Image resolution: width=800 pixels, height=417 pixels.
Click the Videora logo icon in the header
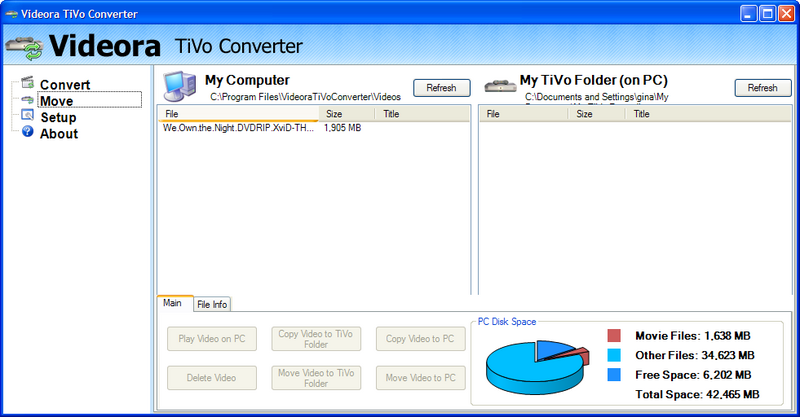tap(24, 47)
